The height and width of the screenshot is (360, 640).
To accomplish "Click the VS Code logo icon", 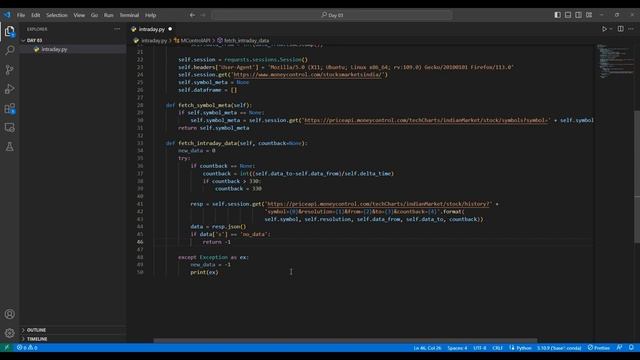I will pos(7,15).
